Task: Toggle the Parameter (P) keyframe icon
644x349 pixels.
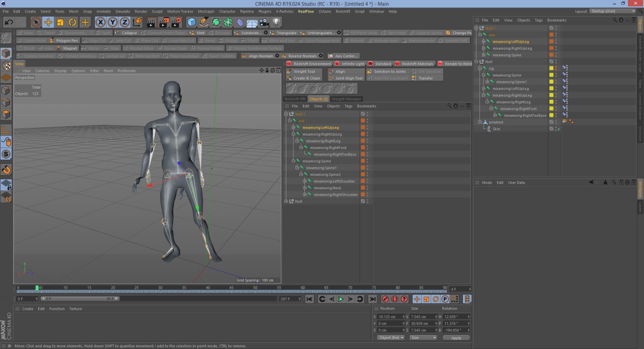Action: (445, 299)
